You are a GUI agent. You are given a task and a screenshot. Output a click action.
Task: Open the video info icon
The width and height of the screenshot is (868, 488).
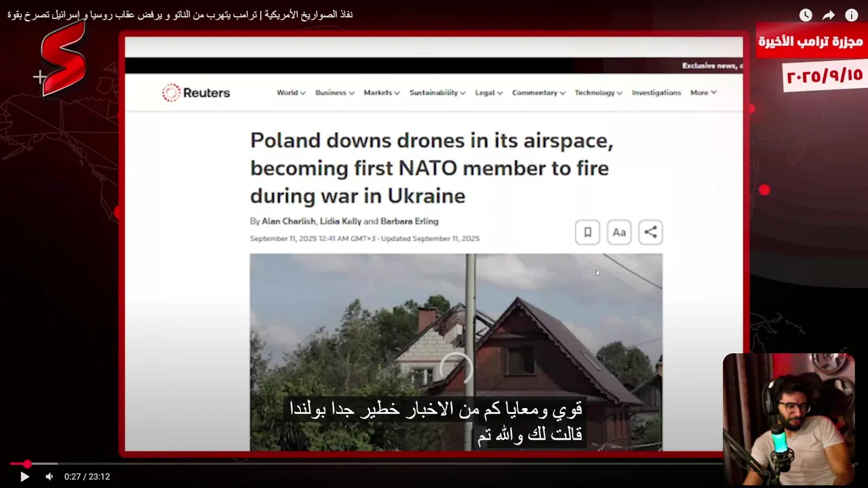tap(852, 15)
